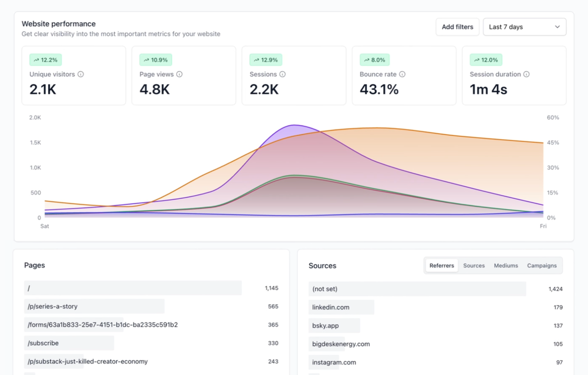Select the 8.0% trend badge above Bounce rate

(x=375, y=59)
